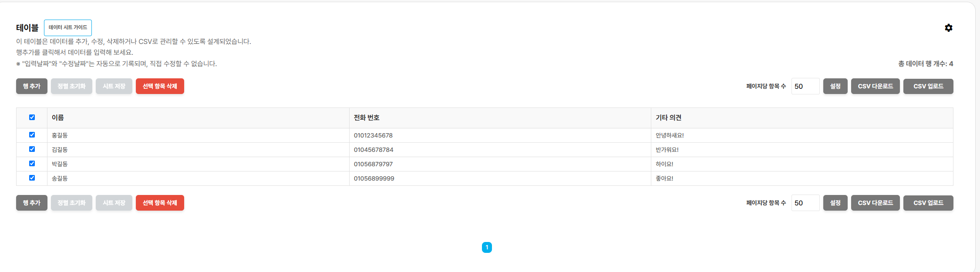Viewport: 980px width, 272px height.
Task: Select the 김길동 name cell
Action: [198, 150]
